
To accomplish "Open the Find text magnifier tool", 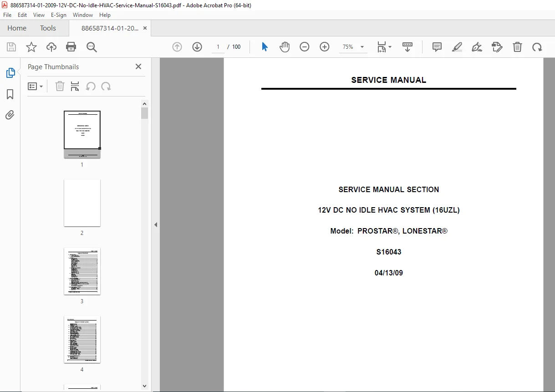I will click(x=92, y=47).
